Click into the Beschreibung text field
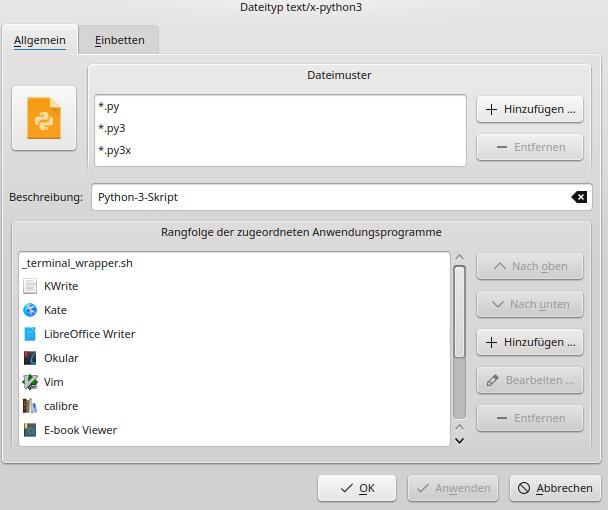This screenshot has width=608, height=510. [x=330, y=197]
